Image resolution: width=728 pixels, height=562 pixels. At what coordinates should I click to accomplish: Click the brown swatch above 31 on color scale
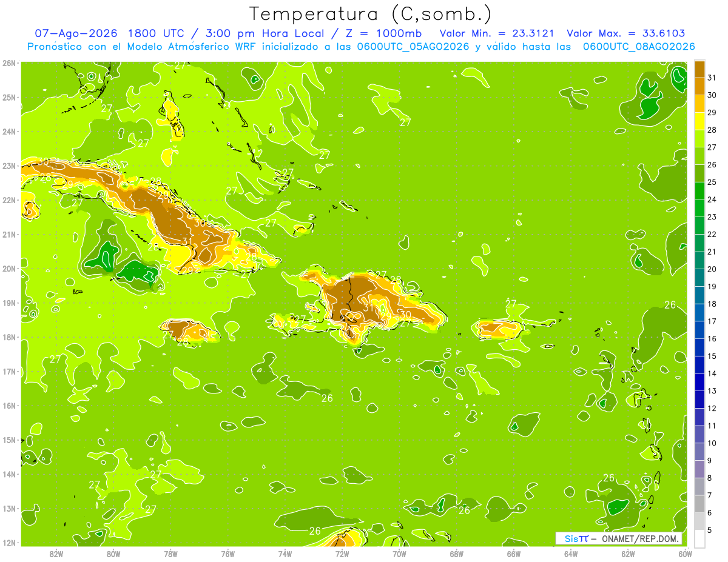tap(699, 69)
